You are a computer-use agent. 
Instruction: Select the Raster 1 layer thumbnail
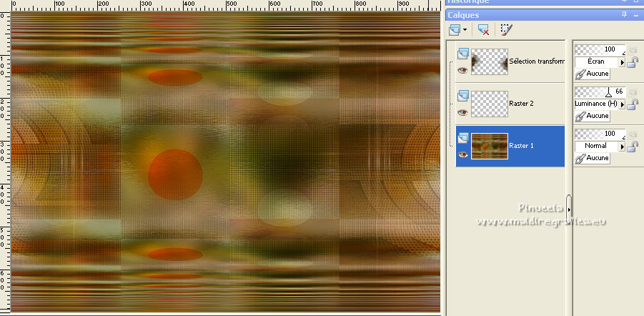(490, 146)
